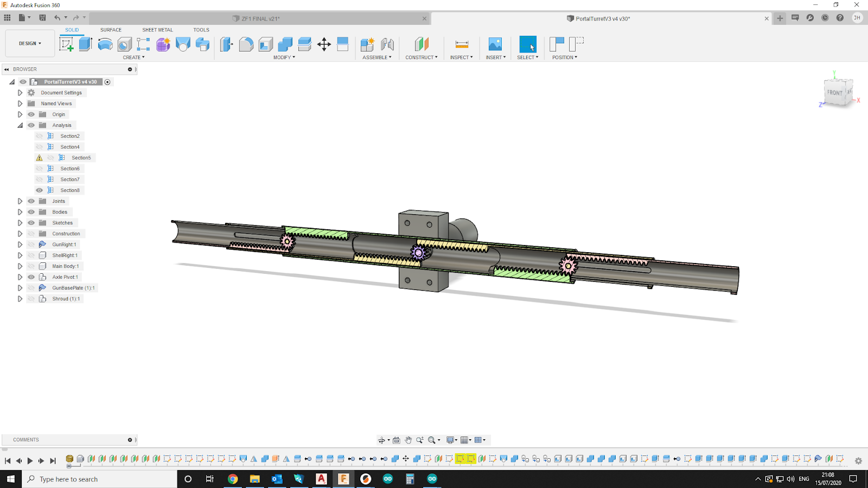Select the Fillet tool

coord(246,44)
